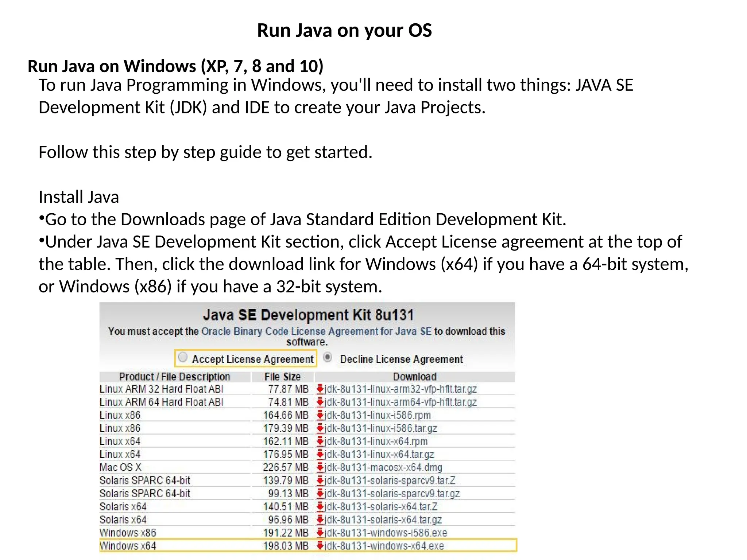This screenshot has width=747, height=560.
Task: Download jdk-8u131-solaris-sparcv9.tar.gz
Action: coord(392,494)
